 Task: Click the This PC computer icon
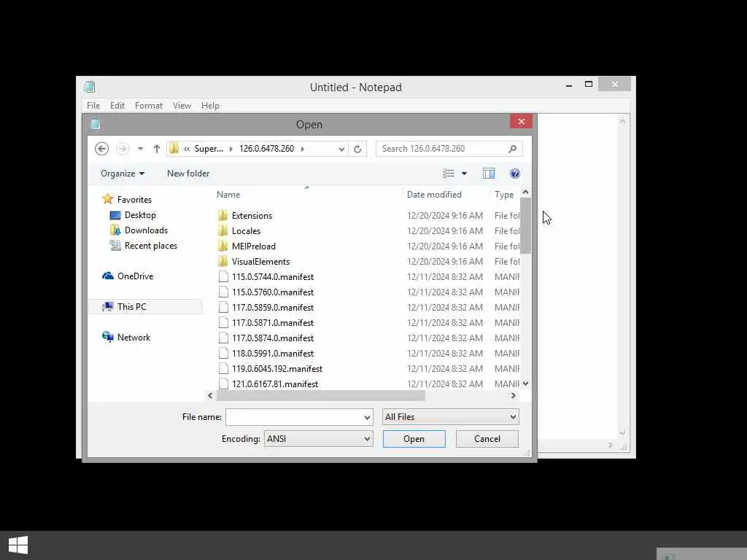(x=108, y=307)
